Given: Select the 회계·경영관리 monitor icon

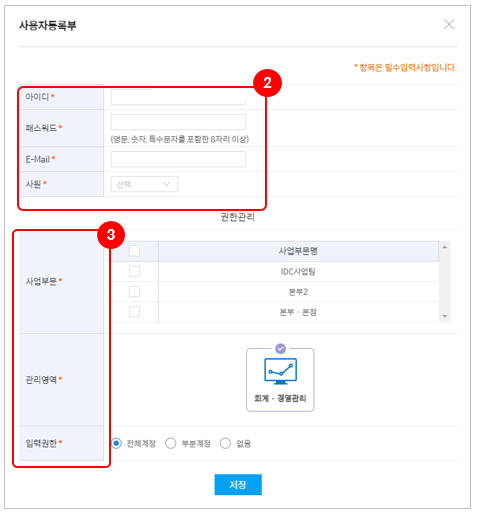Looking at the screenshot, I should [x=280, y=371].
